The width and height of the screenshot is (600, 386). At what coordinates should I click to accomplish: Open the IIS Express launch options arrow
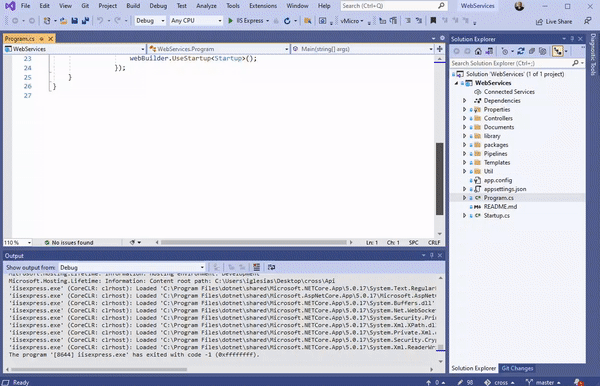click(267, 21)
